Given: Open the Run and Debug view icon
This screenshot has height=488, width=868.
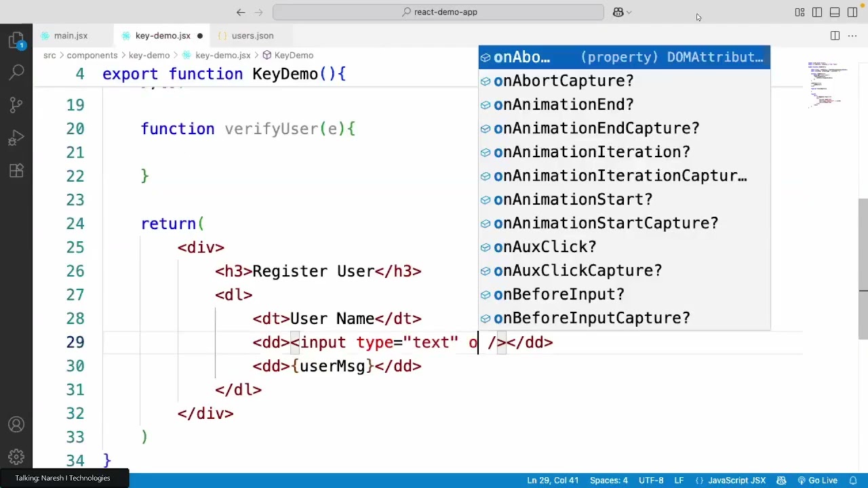Looking at the screenshot, I should 16,138.
